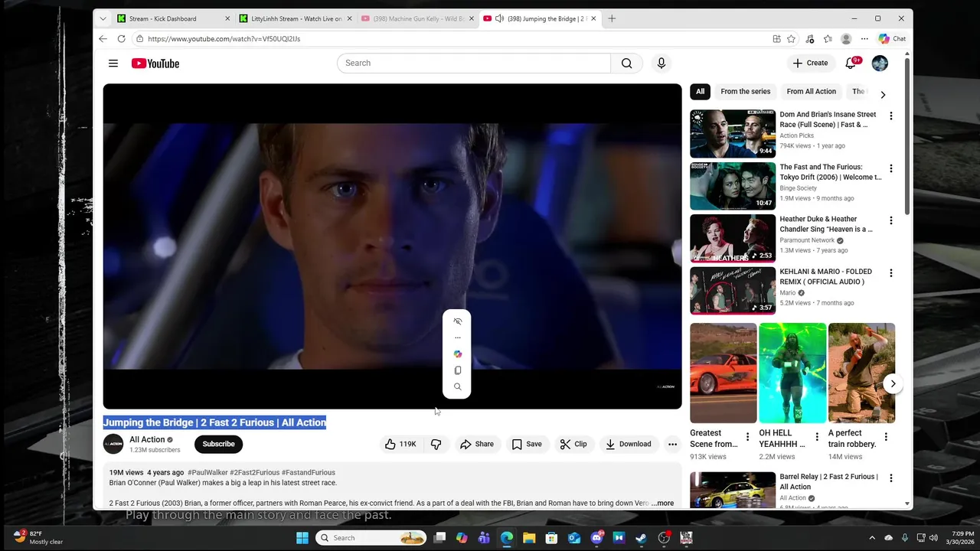Open Dom And Brian's Insane Street Race thumbnail
Viewport: 980px width, 551px height.
tap(733, 133)
